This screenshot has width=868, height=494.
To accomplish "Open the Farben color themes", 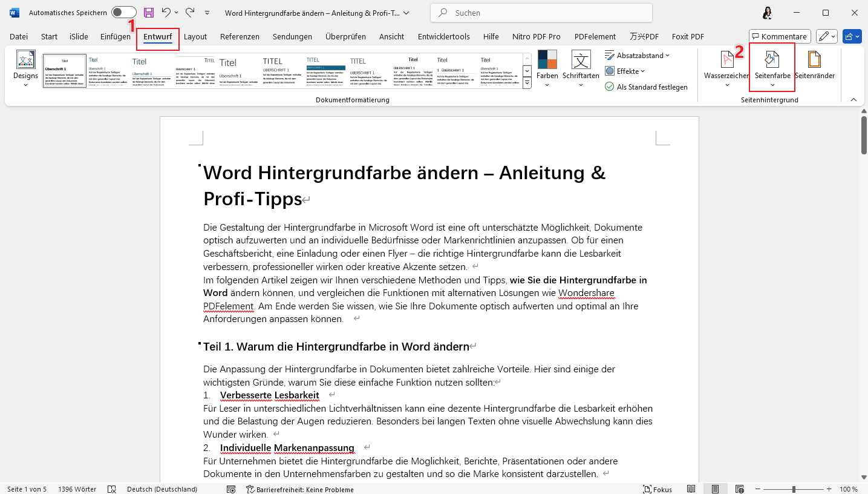I will pos(547,69).
